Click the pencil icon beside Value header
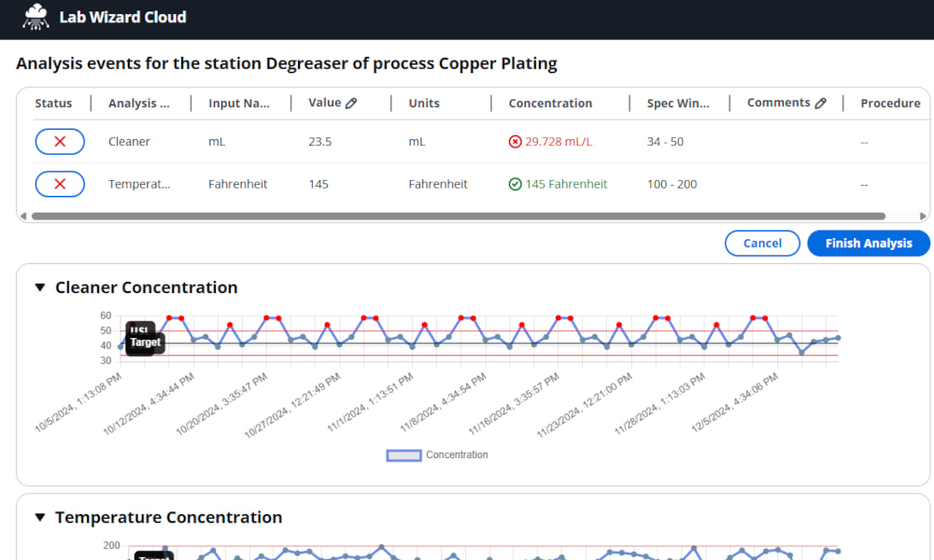 pyautogui.click(x=351, y=103)
